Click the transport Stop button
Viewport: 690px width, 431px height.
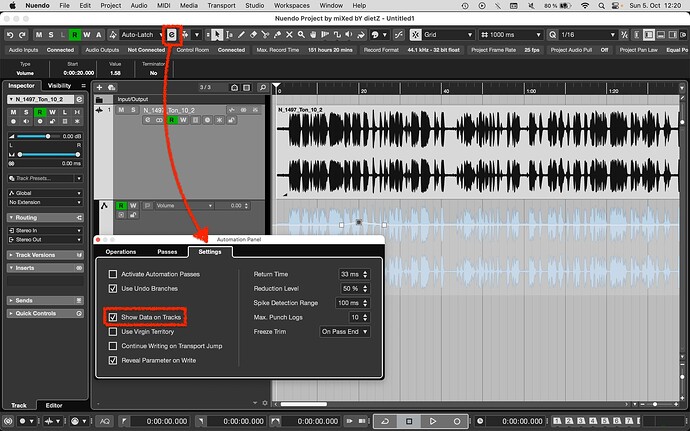tap(409, 421)
